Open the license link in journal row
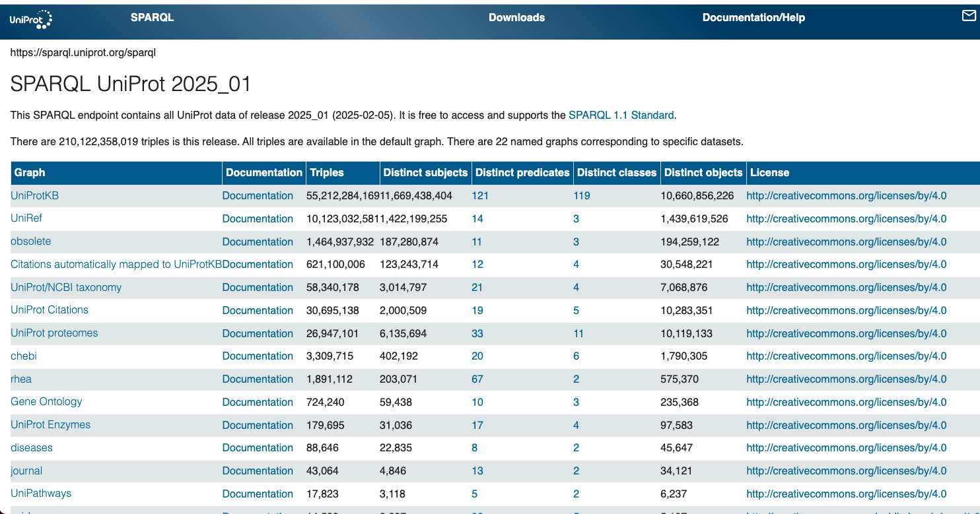 coord(847,470)
